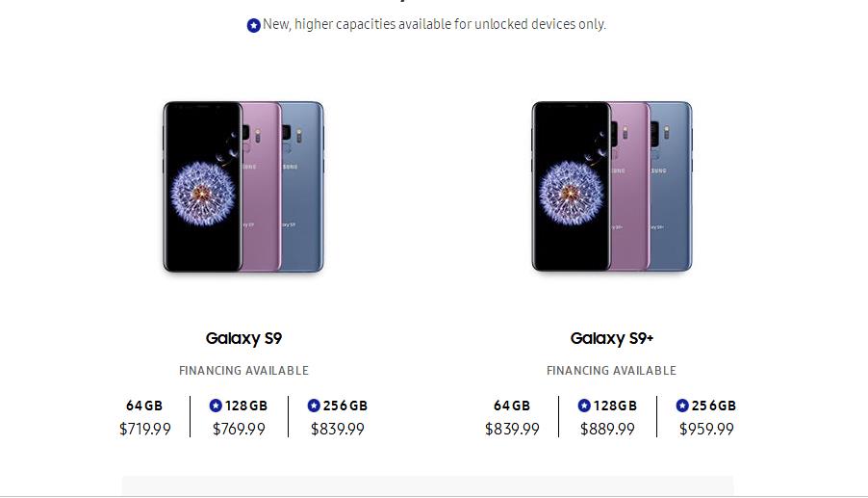868x498 pixels.
Task: Pick the Galaxy S9+ 256GB storage option
Action: (x=706, y=417)
